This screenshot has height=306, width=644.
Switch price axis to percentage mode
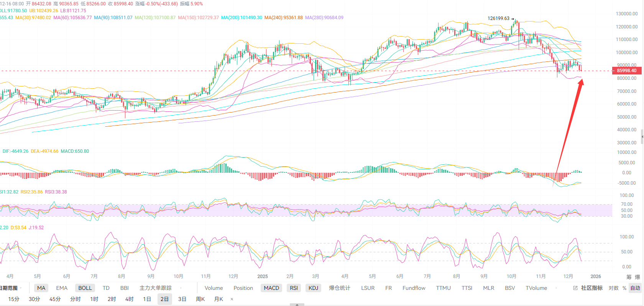[x=624, y=288]
